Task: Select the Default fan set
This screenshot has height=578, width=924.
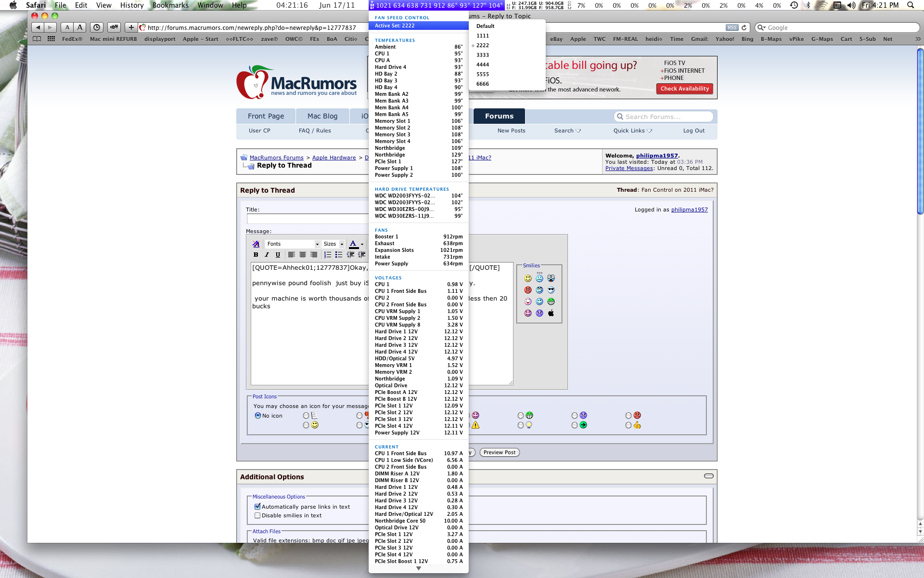Action: (507, 26)
